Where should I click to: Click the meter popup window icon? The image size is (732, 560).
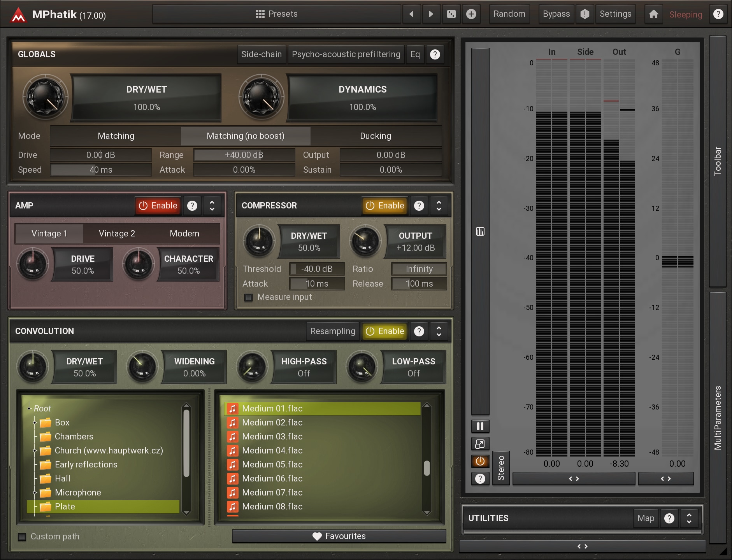pyautogui.click(x=480, y=444)
